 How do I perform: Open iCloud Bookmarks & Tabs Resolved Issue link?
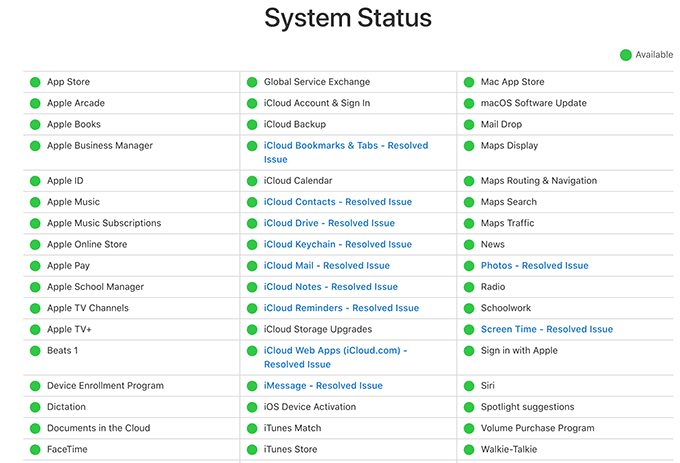click(346, 152)
